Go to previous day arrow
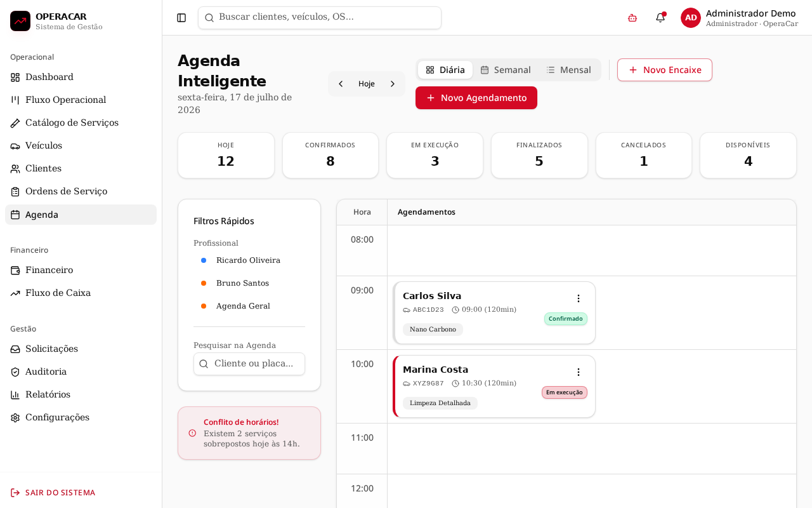Image resolution: width=812 pixels, height=508 pixels. pos(341,84)
